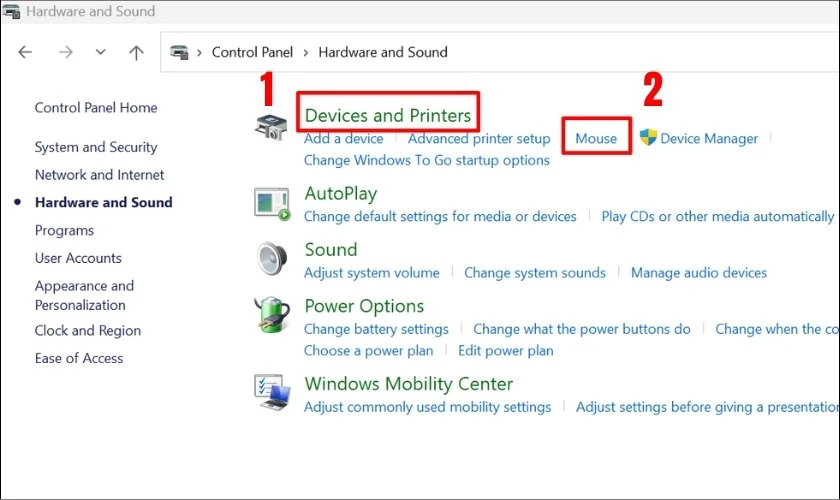Open Ease of Access
Viewport: 840px width, 500px height.
coord(79,358)
